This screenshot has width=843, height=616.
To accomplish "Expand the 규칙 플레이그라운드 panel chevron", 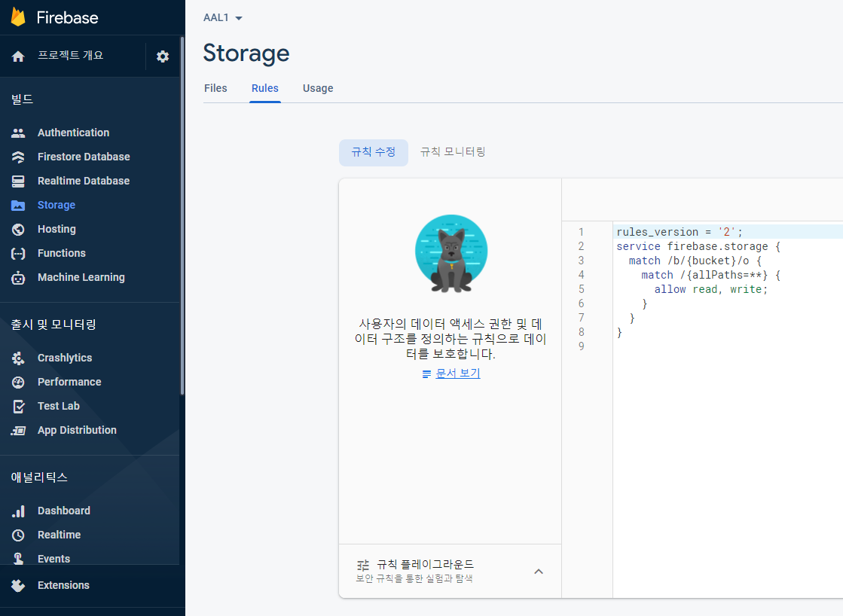I will point(538,572).
